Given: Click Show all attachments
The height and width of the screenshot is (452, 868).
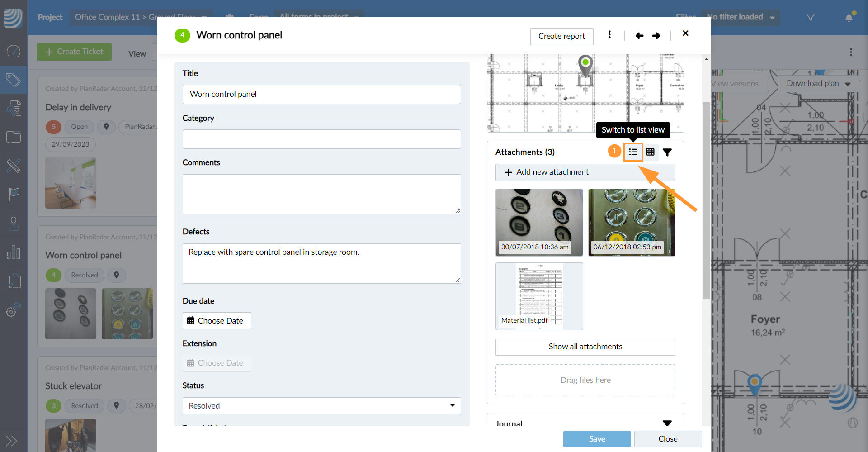Looking at the screenshot, I should click(585, 347).
